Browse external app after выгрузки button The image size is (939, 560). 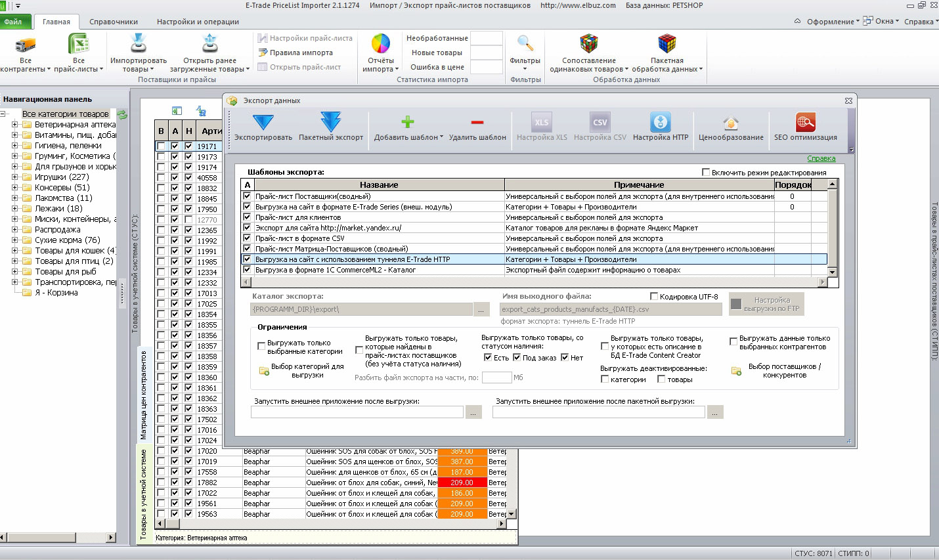coord(473,412)
